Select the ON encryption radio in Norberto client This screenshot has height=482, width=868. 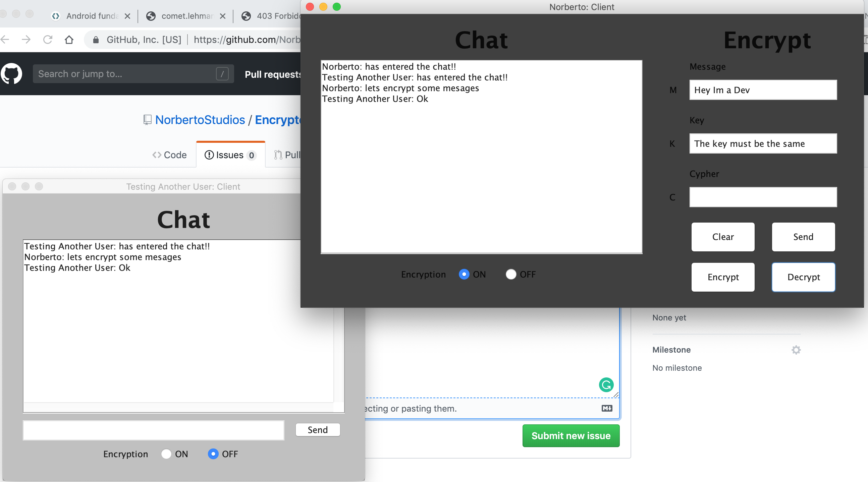coord(464,274)
